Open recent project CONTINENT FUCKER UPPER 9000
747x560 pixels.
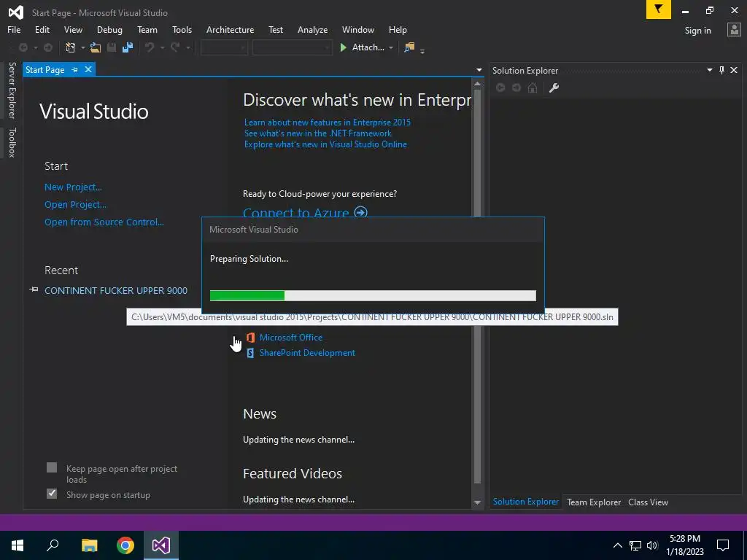point(116,290)
